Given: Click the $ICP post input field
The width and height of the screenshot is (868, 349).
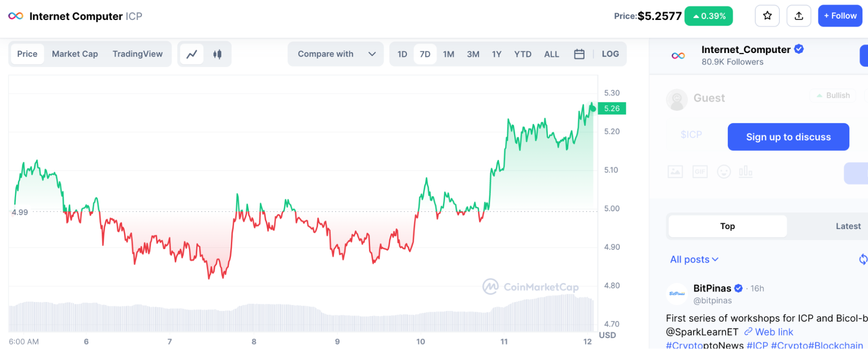Looking at the screenshot, I should [x=691, y=135].
